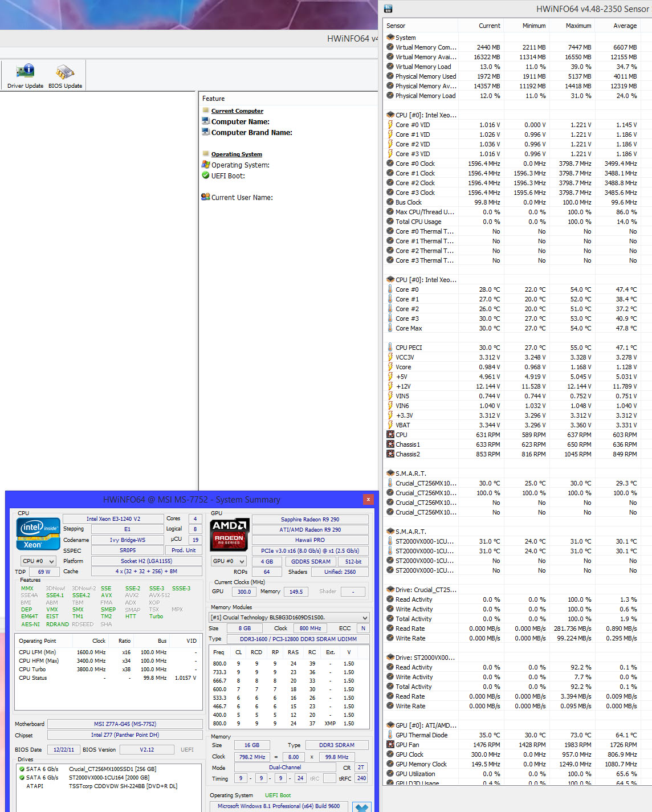Click the AMD Radeon R9 series logo
The width and height of the screenshot is (652, 812).
coord(230,534)
